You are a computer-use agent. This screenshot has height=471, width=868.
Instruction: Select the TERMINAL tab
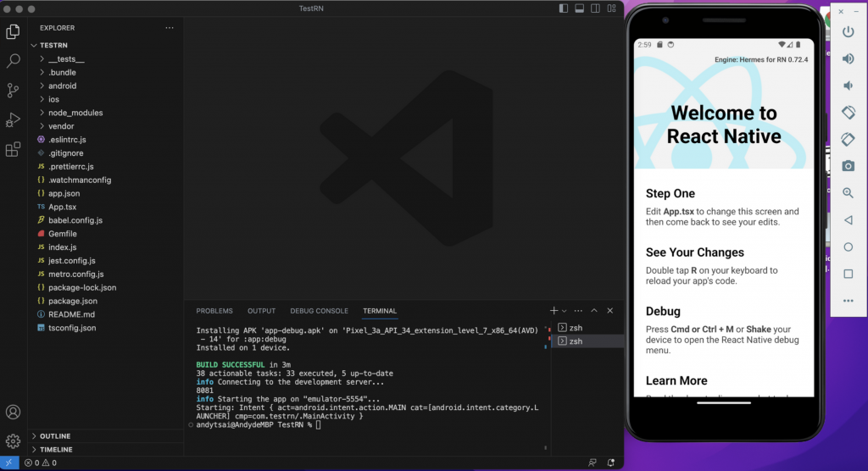pyautogui.click(x=380, y=311)
